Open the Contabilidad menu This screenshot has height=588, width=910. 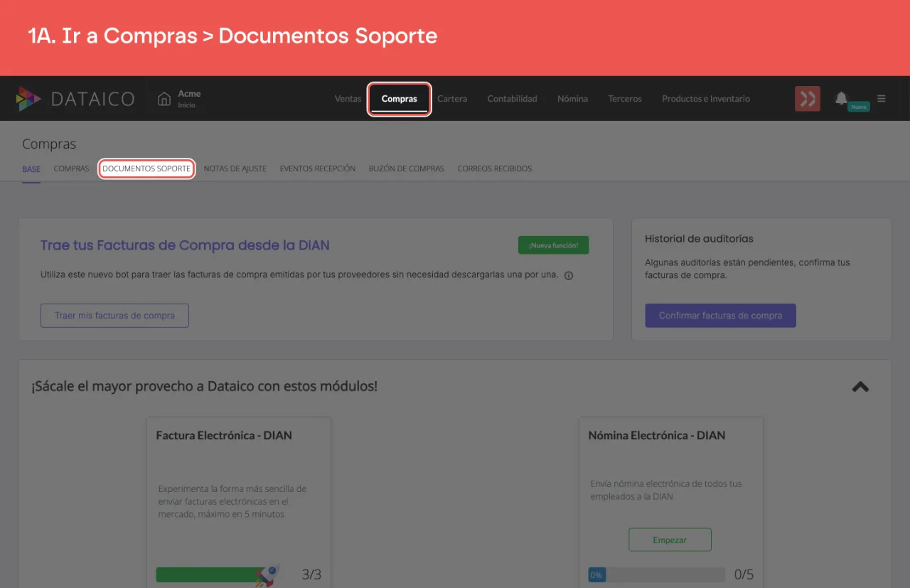tap(512, 99)
